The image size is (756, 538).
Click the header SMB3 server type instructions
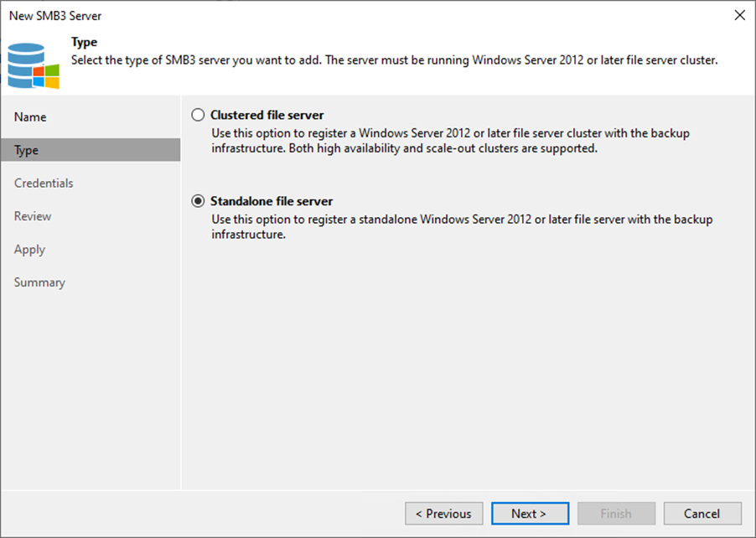click(x=394, y=60)
